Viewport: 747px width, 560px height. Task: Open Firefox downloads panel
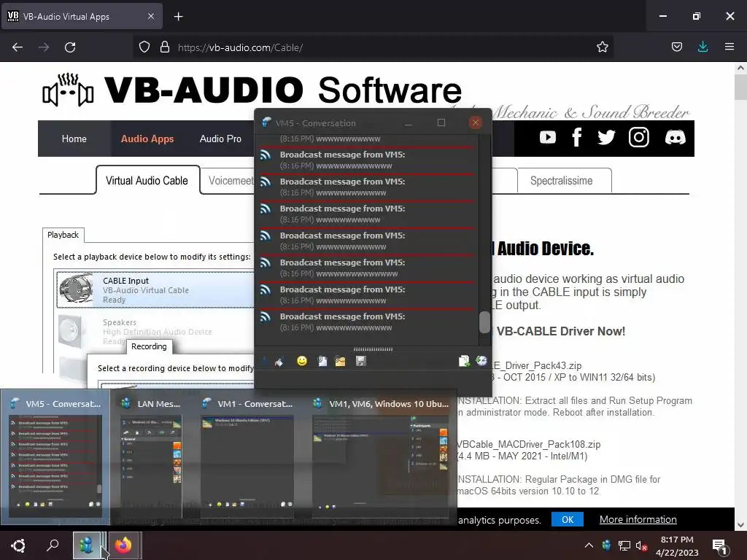click(x=703, y=47)
